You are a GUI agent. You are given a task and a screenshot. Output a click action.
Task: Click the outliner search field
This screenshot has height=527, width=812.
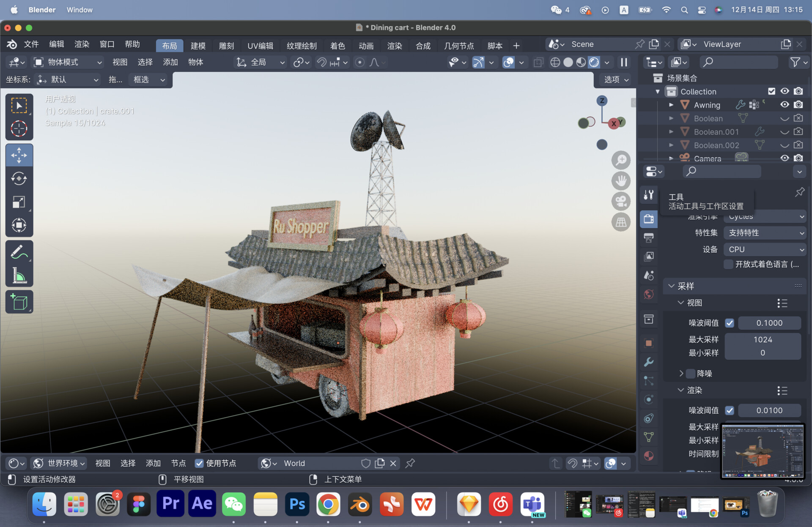(738, 63)
